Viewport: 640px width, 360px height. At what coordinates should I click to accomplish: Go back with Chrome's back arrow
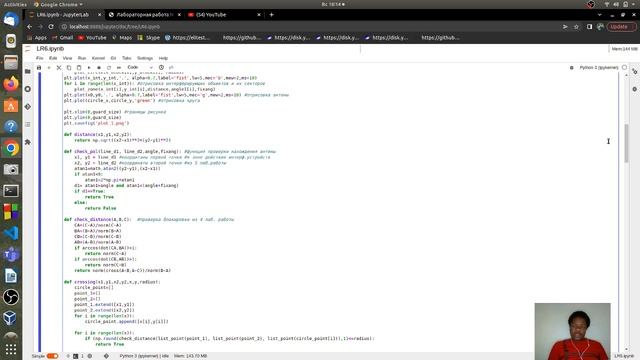[x=29, y=27]
